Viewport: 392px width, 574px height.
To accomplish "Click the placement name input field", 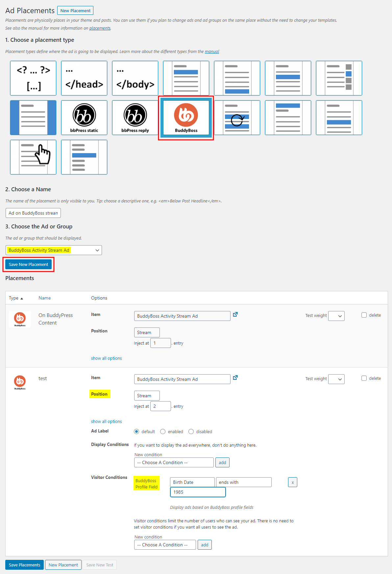I will click(33, 213).
